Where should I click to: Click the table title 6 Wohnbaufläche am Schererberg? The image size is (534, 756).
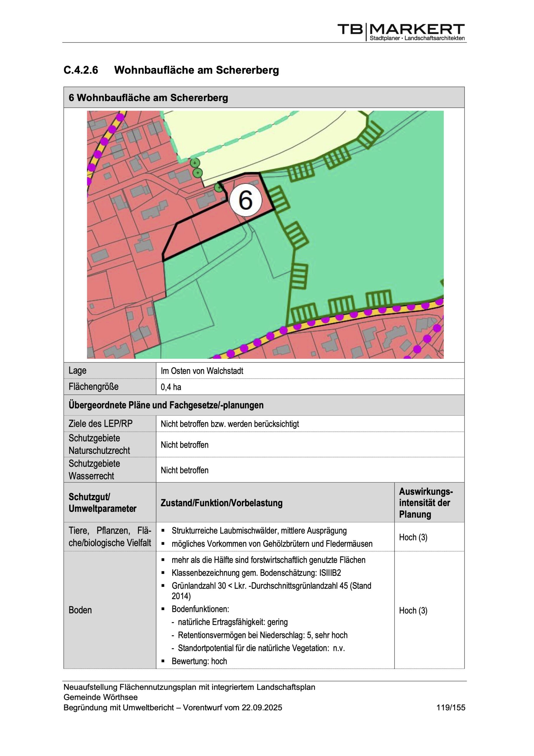(x=148, y=98)
